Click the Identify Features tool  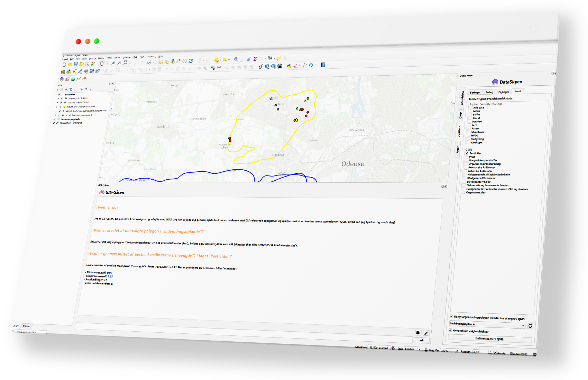(x=236, y=60)
